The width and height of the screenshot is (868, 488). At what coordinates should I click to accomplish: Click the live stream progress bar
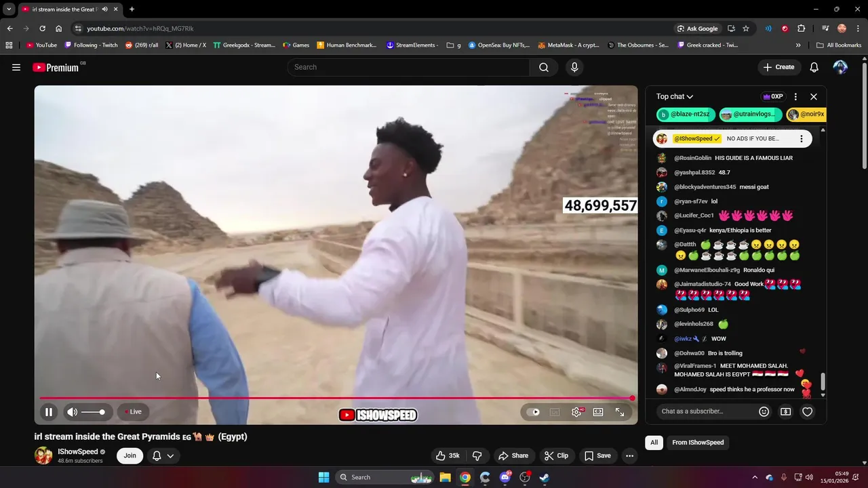coord(336,399)
